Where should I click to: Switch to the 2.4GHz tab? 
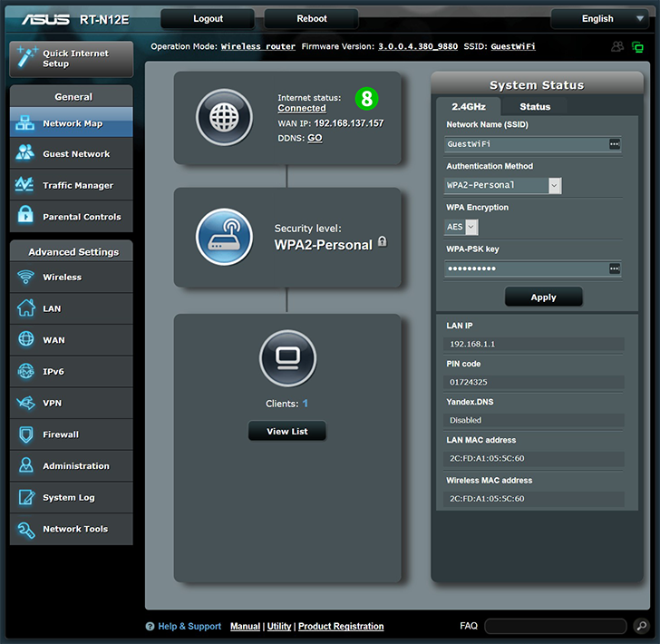pyautogui.click(x=469, y=106)
